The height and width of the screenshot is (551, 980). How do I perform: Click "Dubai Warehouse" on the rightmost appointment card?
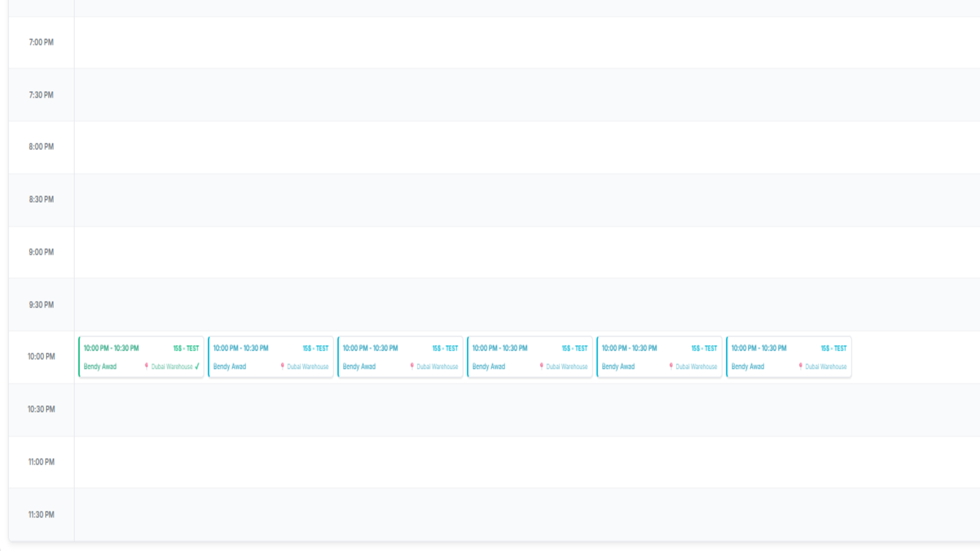click(x=826, y=367)
